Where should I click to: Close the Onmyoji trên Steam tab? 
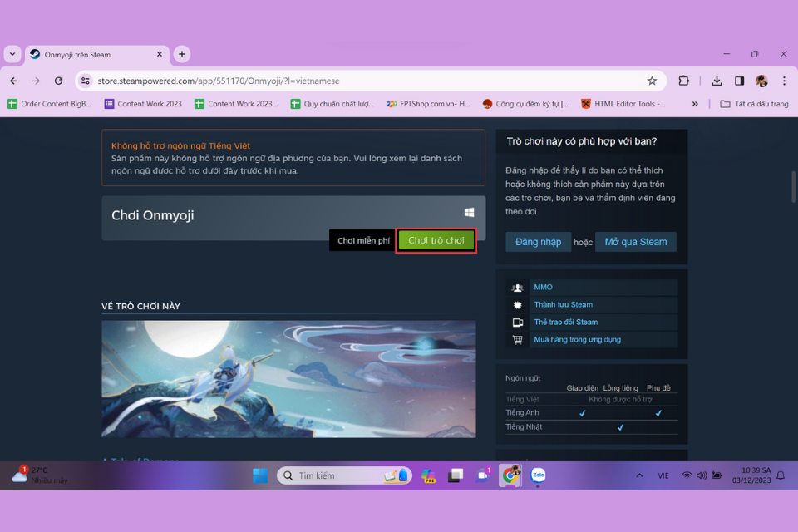click(160, 54)
